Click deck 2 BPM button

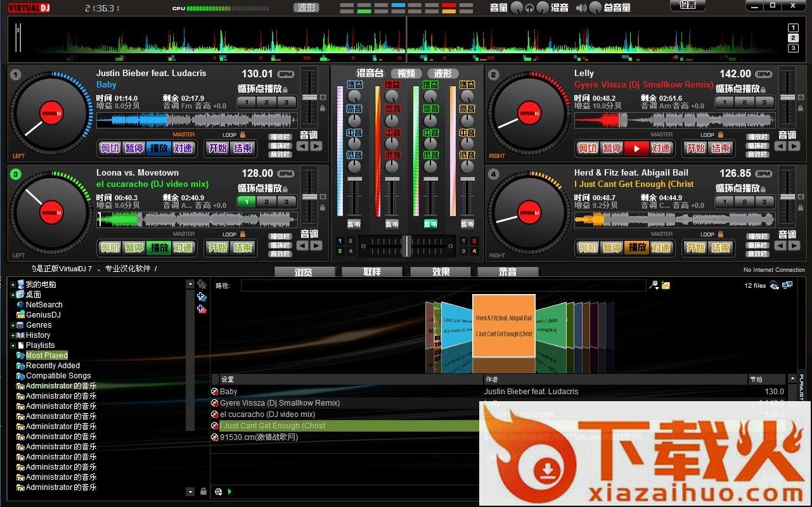click(764, 74)
